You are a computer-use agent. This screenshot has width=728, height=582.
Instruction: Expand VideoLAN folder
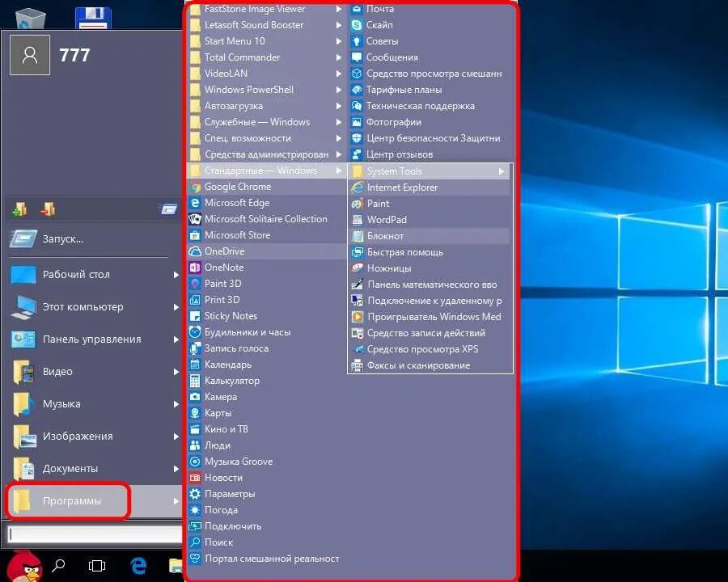tap(266, 74)
